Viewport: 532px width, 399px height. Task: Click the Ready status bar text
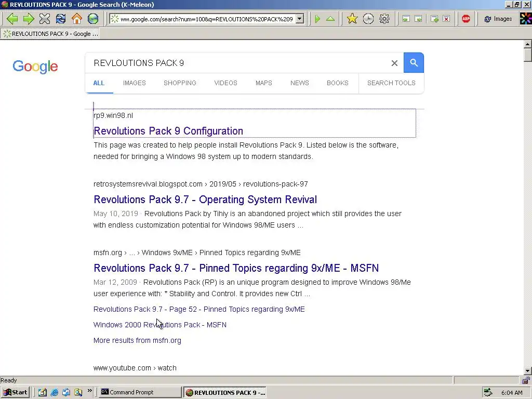pyautogui.click(x=9, y=380)
